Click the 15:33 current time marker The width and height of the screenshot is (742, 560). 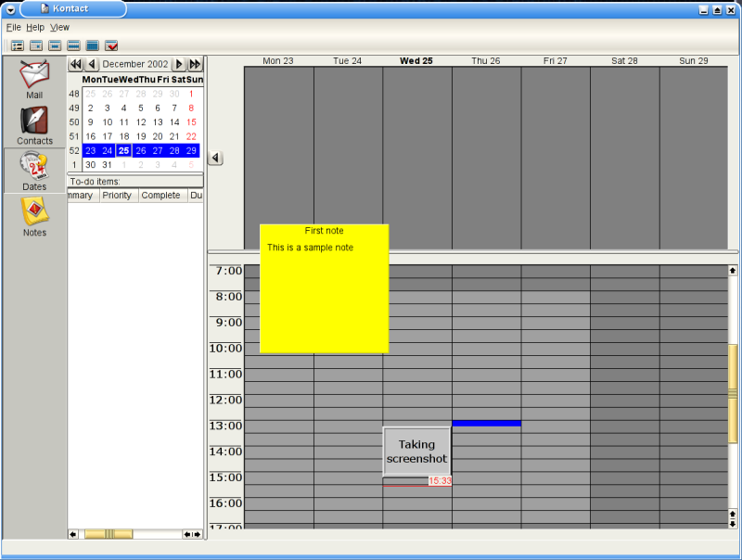[440, 481]
